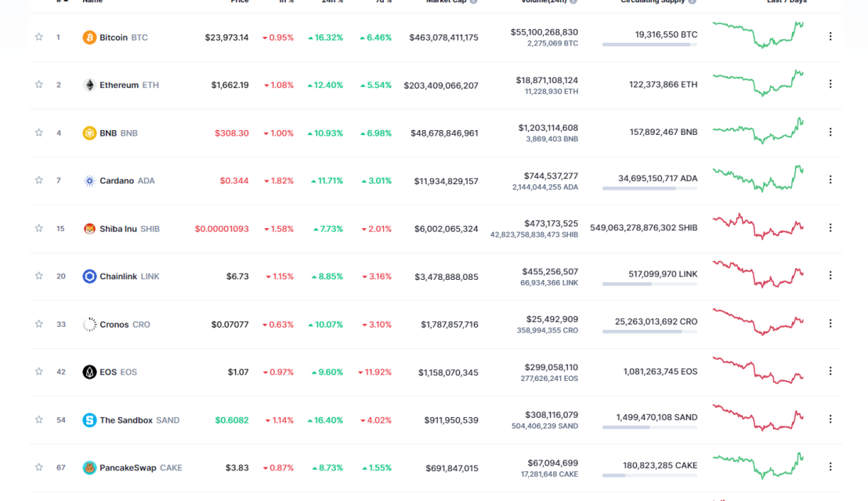Open the Cronos CRO coin page
868x501 pixels.
pyautogui.click(x=125, y=325)
